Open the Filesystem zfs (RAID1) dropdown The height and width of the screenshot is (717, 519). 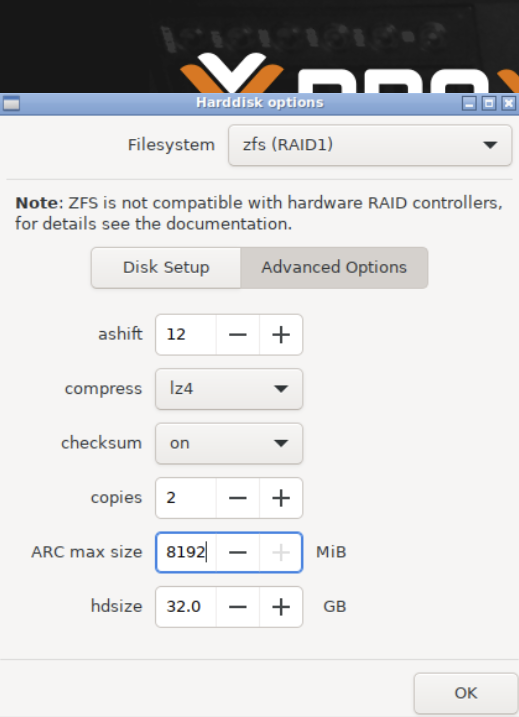[x=370, y=145]
